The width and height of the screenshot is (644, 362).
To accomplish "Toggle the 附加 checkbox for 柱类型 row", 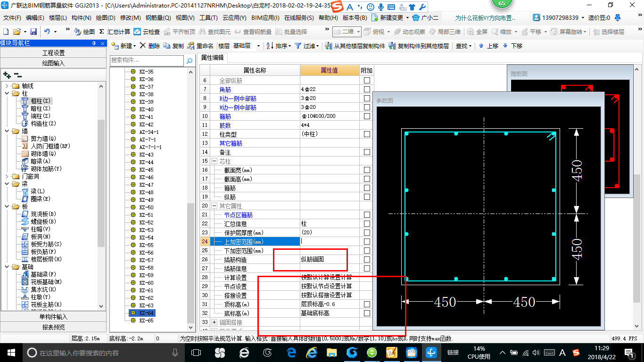I will click(367, 134).
